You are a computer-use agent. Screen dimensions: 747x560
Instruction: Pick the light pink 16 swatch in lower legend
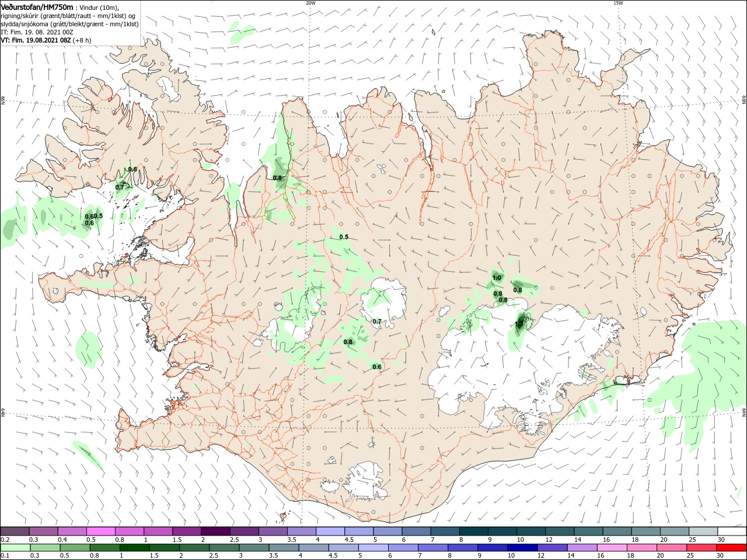(x=612, y=548)
